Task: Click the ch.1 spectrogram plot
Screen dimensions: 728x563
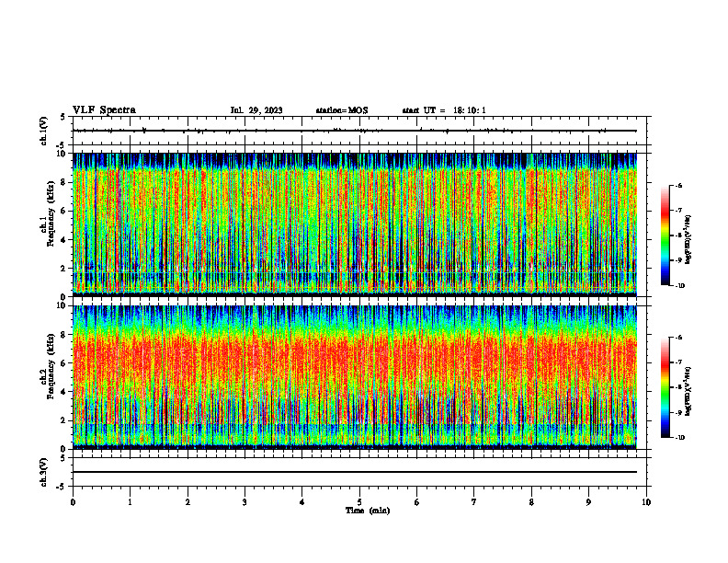Action: point(355,224)
